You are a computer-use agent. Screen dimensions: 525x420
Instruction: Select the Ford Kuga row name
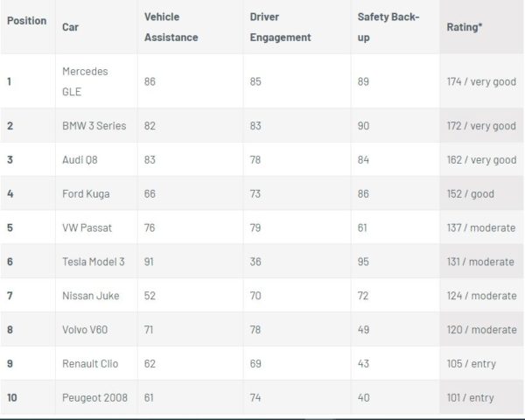[86, 194]
